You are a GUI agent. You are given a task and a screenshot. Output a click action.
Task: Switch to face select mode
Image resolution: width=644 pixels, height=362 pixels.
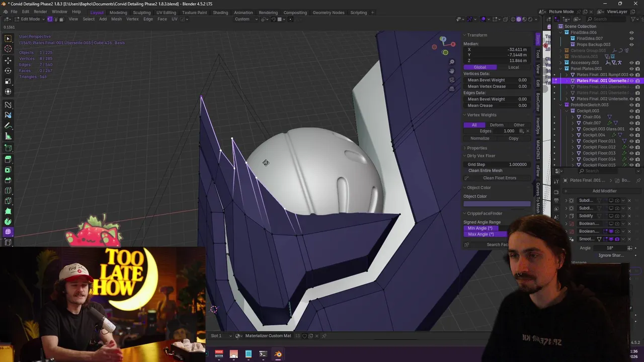62,19
